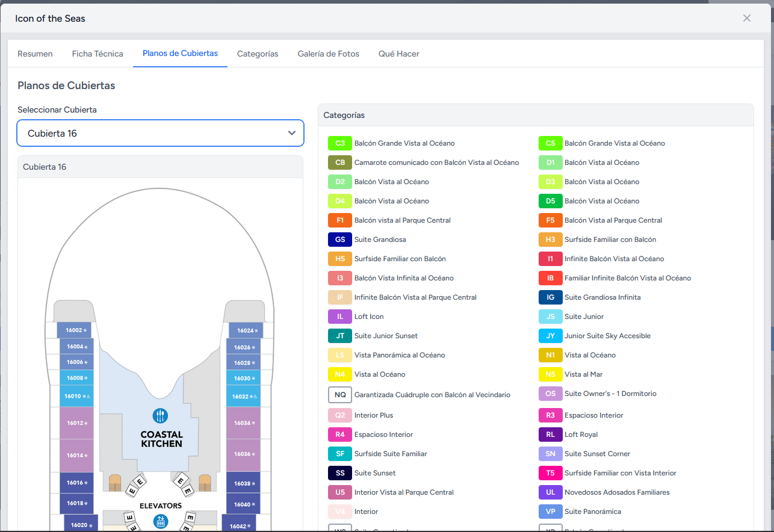Click the Balcón vista al Parque Central link

point(403,220)
